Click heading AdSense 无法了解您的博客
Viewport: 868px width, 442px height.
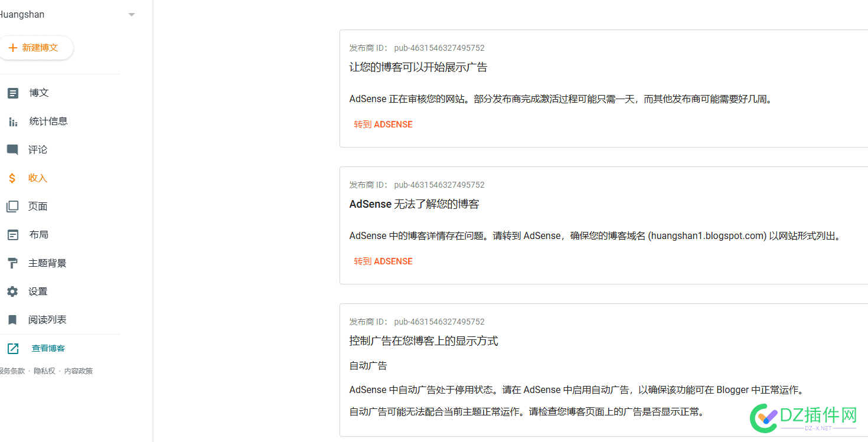pos(414,204)
